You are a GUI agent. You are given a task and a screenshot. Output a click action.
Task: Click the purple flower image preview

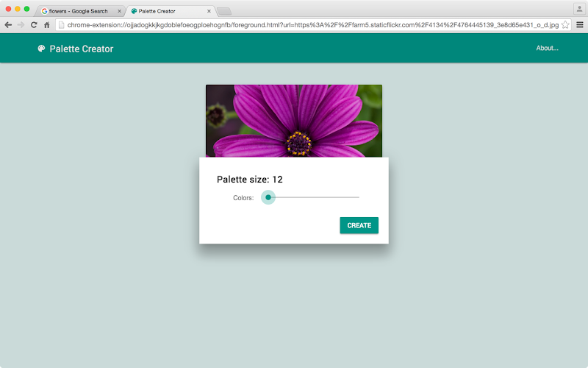pyautogui.click(x=294, y=121)
